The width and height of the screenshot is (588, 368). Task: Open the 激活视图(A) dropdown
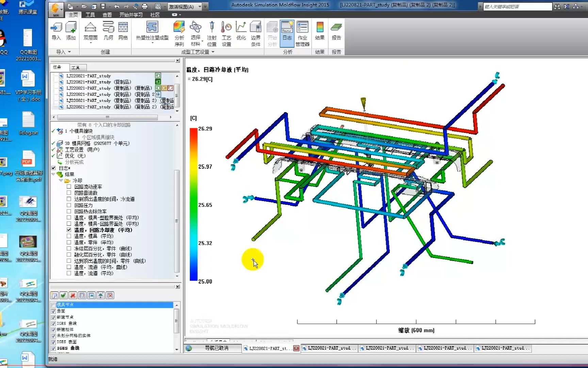[200, 6]
